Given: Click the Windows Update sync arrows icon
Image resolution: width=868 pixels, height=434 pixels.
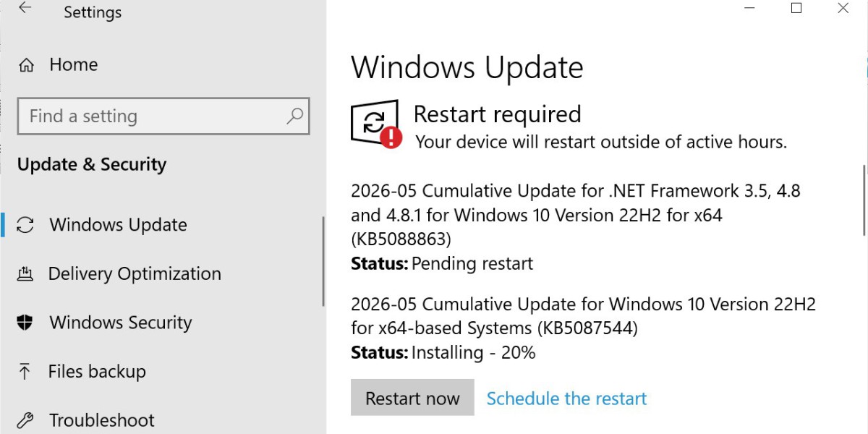Looking at the screenshot, I should 25,225.
